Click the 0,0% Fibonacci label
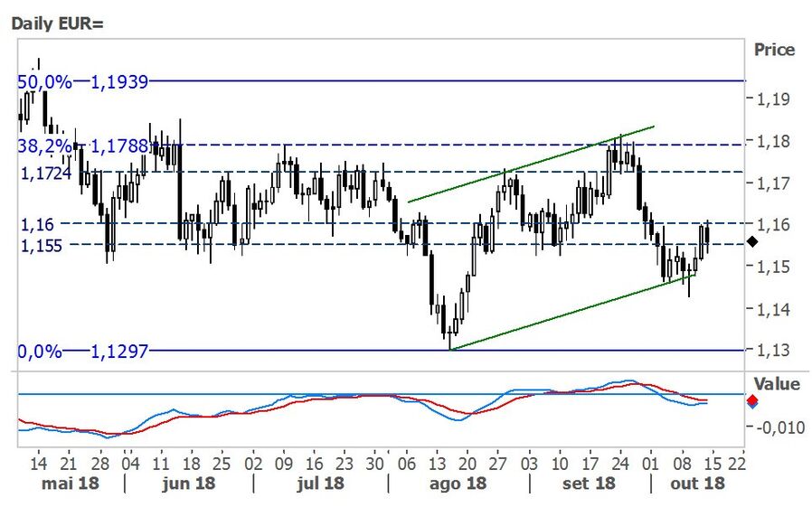Image resolution: width=812 pixels, height=507 pixels. pyautogui.click(x=40, y=352)
